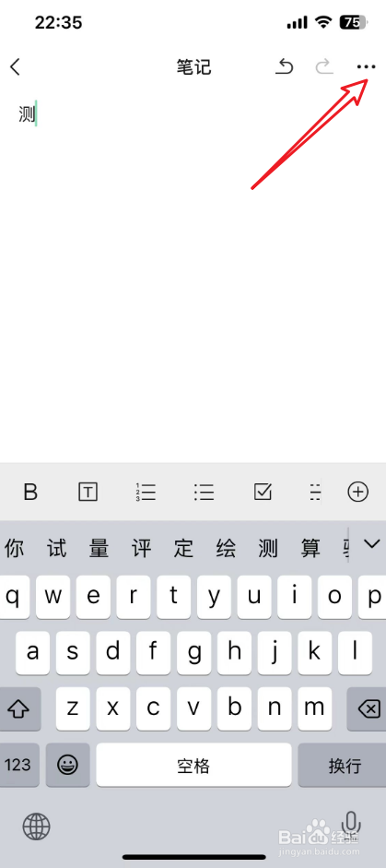Tap the backspace delete key
Screen dimensions: 386x868
point(367,708)
